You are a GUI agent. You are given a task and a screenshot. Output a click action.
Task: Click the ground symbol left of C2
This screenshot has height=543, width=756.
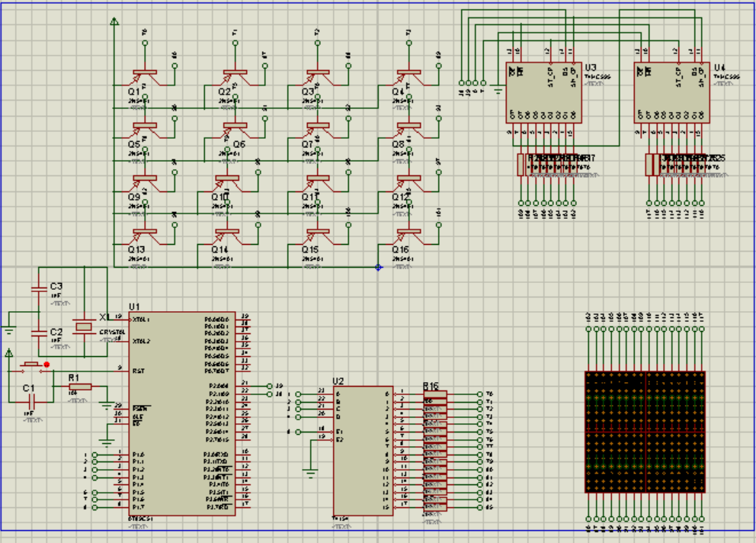click(x=8, y=331)
